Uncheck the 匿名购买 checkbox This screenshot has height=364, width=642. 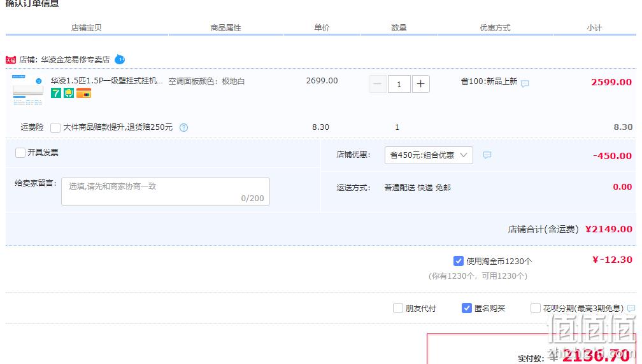pos(467,308)
